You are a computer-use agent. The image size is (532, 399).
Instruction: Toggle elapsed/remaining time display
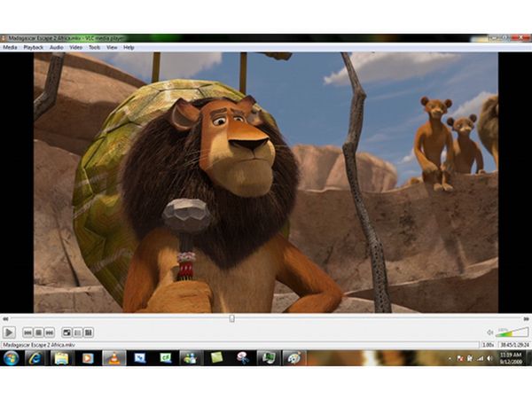click(514, 345)
